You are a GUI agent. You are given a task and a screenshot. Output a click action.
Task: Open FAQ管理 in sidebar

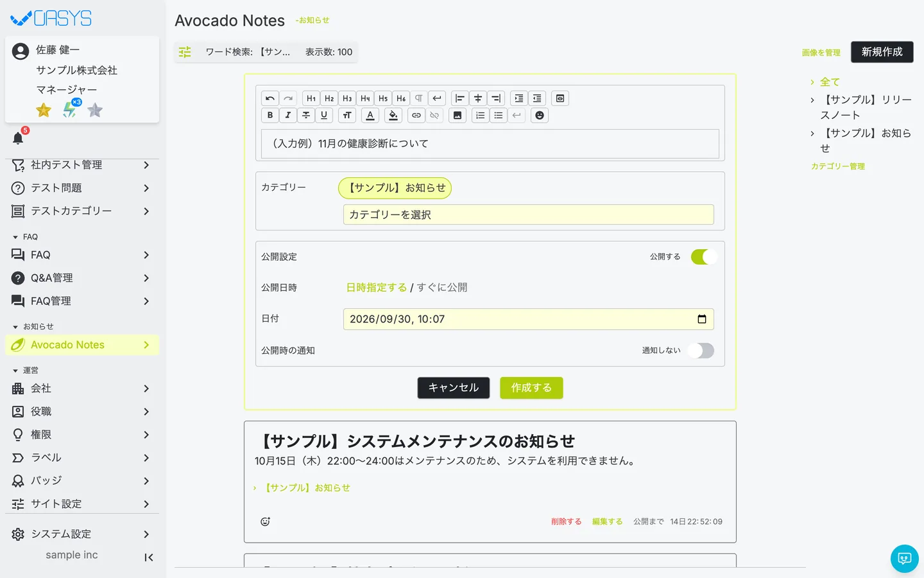(x=82, y=301)
